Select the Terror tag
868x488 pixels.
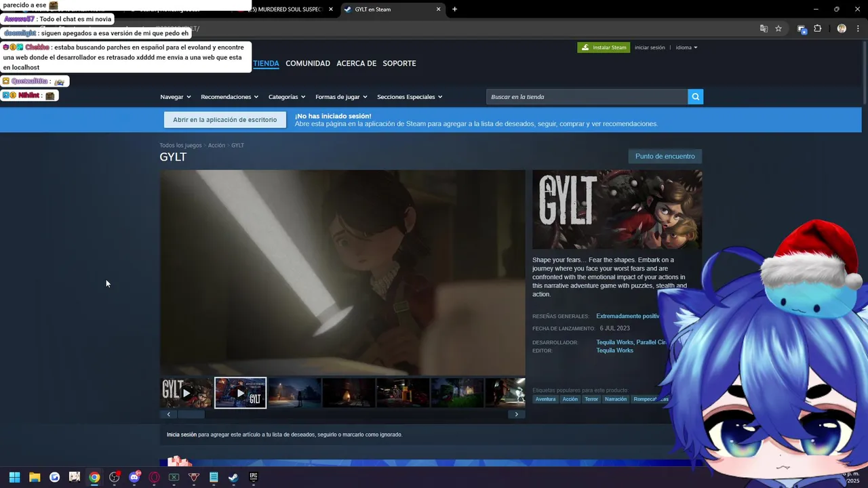pos(591,399)
